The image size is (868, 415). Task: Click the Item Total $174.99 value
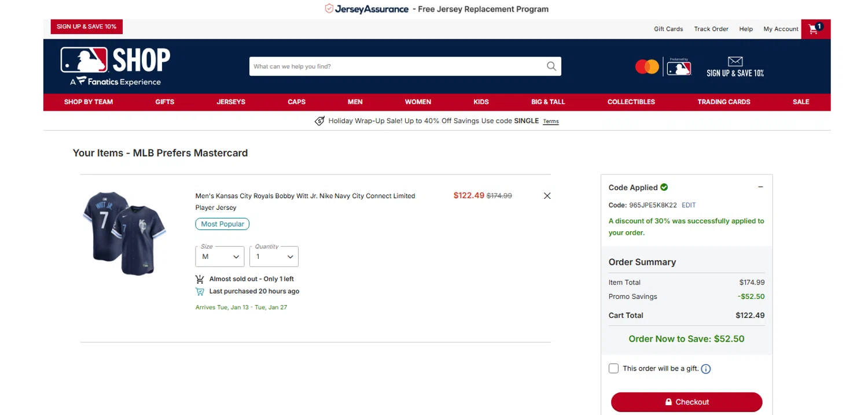[x=752, y=283]
